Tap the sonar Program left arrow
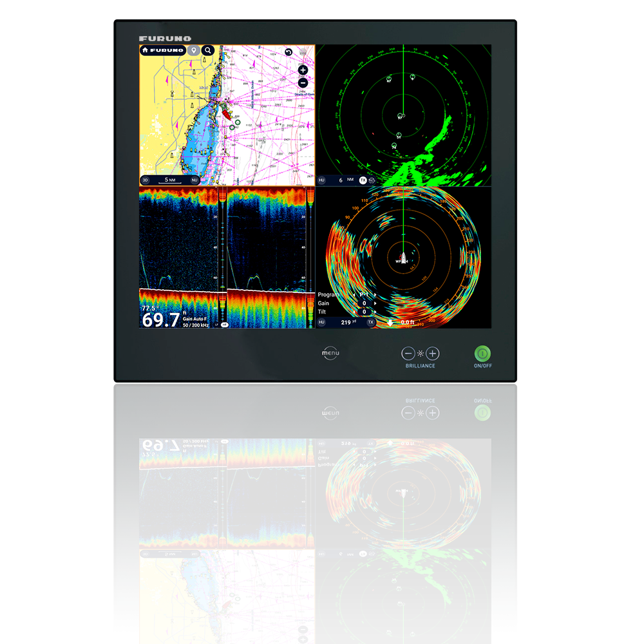The width and height of the screenshot is (644, 644). [354, 295]
